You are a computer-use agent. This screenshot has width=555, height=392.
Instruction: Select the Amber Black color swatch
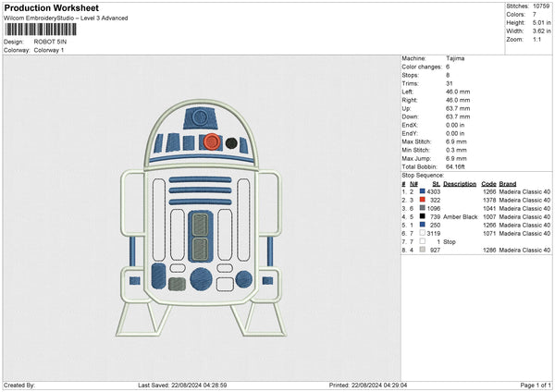point(422,216)
